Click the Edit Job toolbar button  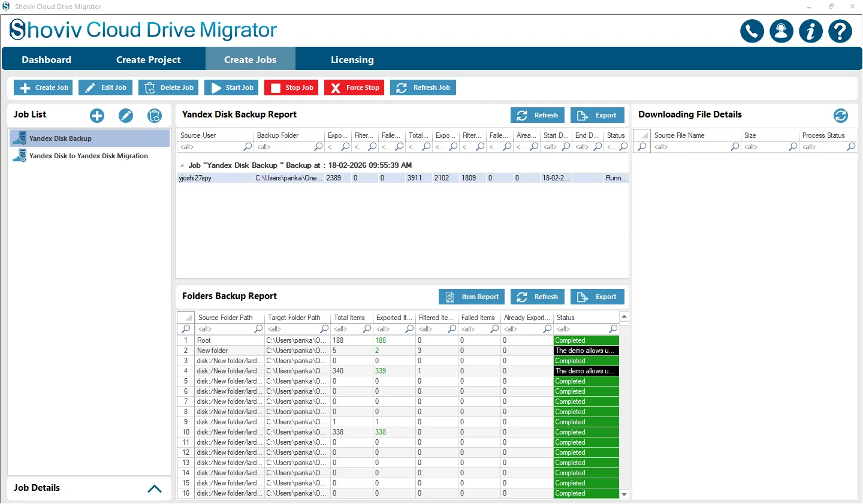click(105, 88)
